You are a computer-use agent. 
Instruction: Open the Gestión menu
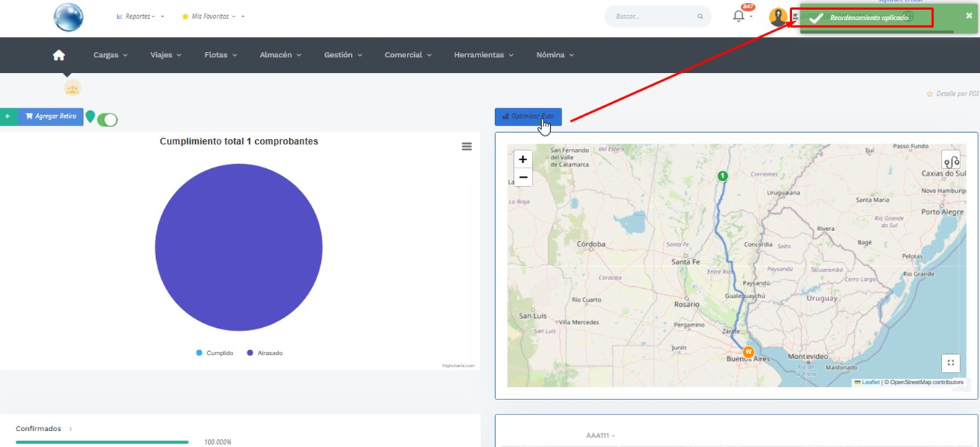pyautogui.click(x=343, y=55)
